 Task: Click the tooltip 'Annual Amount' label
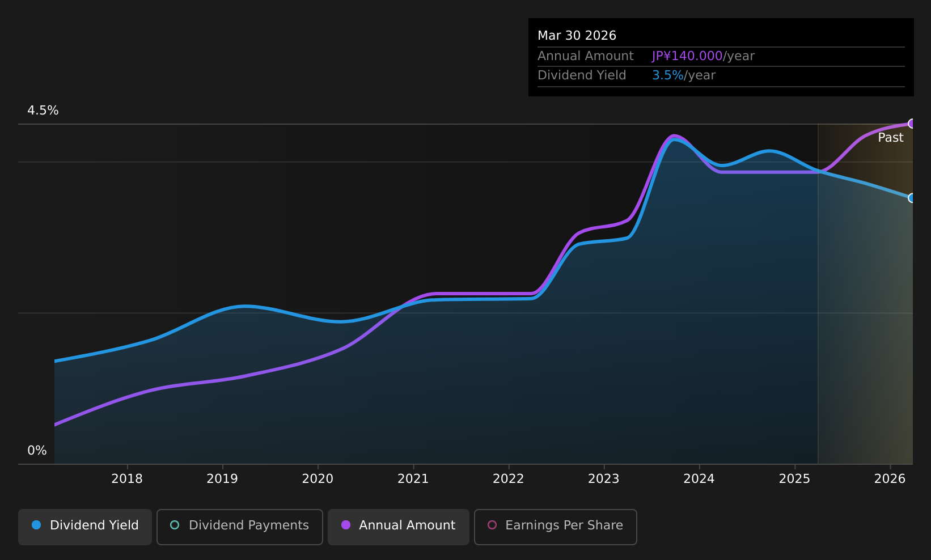click(x=586, y=56)
